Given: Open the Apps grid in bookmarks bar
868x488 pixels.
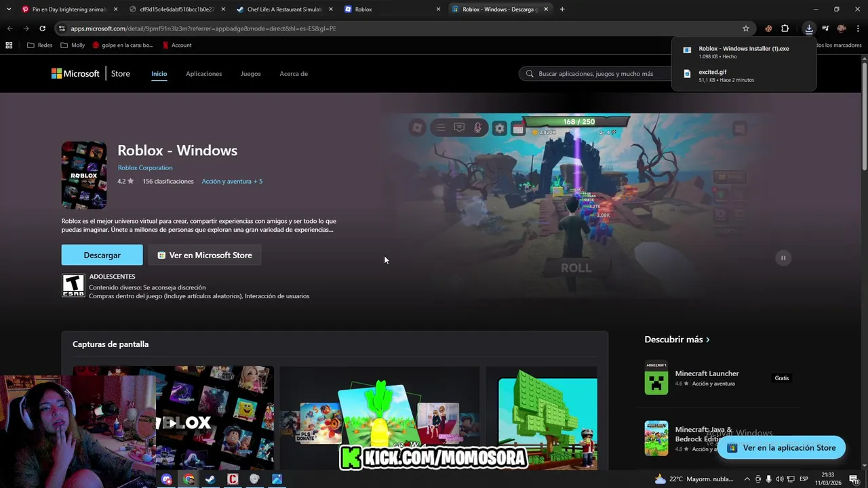Looking at the screenshot, I should 9,45.
